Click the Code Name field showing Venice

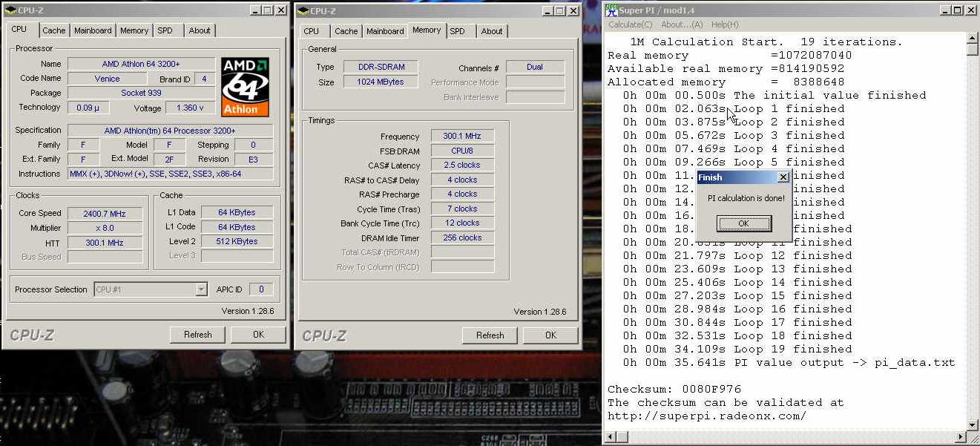[x=108, y=79]
